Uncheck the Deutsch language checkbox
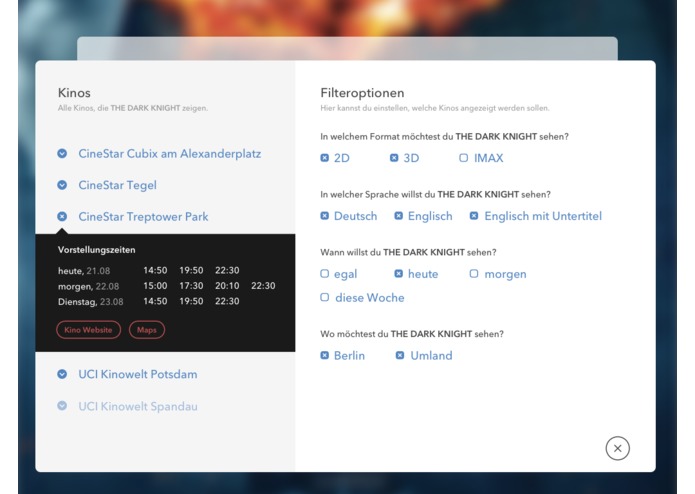The image size is (695, 494). pyautogui.click(x=325, y=216)
